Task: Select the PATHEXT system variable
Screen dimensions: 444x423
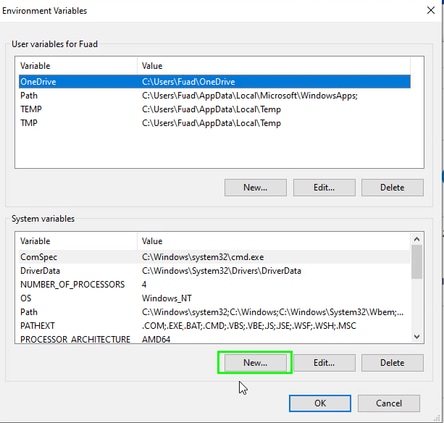Action: (215, 326)
